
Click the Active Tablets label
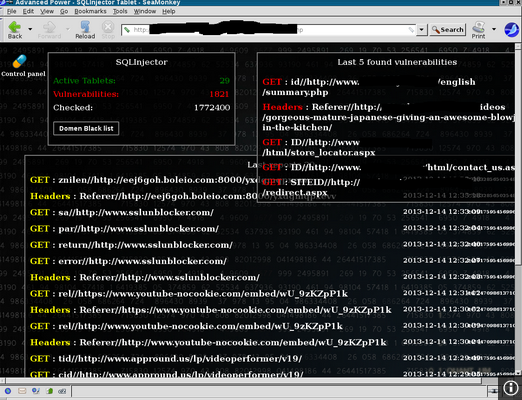pyautogui.click(x=84, y=81)
